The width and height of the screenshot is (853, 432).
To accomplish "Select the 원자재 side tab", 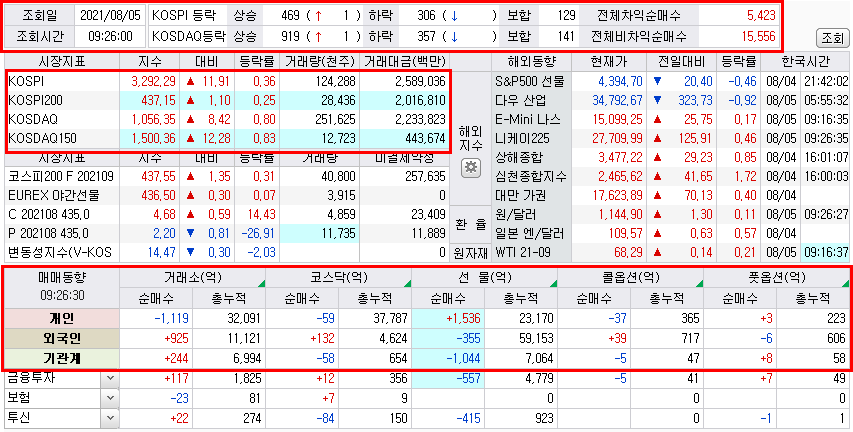I will [x=471, y=253].
